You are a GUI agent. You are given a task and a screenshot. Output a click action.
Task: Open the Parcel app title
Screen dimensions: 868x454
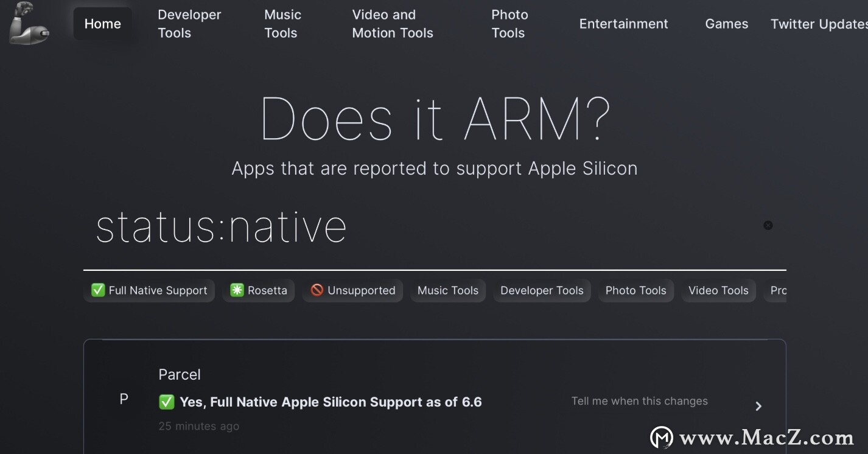[x=180, y=374]
